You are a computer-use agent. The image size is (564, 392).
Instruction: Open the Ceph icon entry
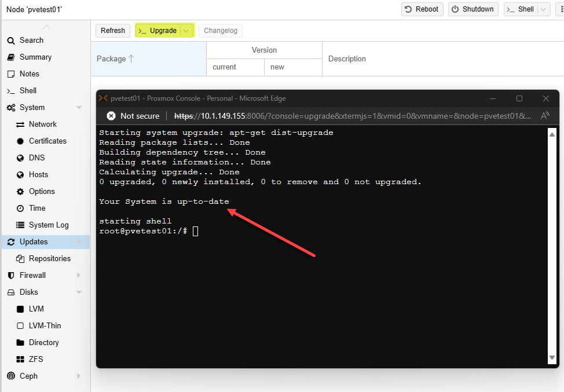pyautogui.click(x=11, y=376)
